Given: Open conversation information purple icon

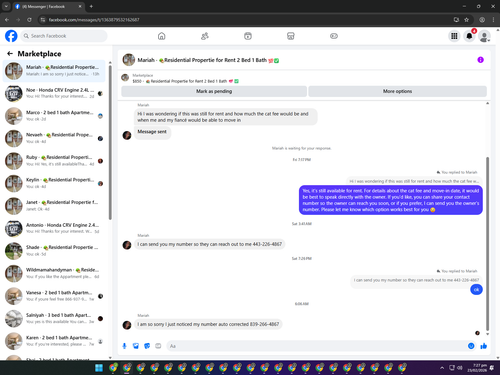Looking at the screenshot, I should pos(480,60).
